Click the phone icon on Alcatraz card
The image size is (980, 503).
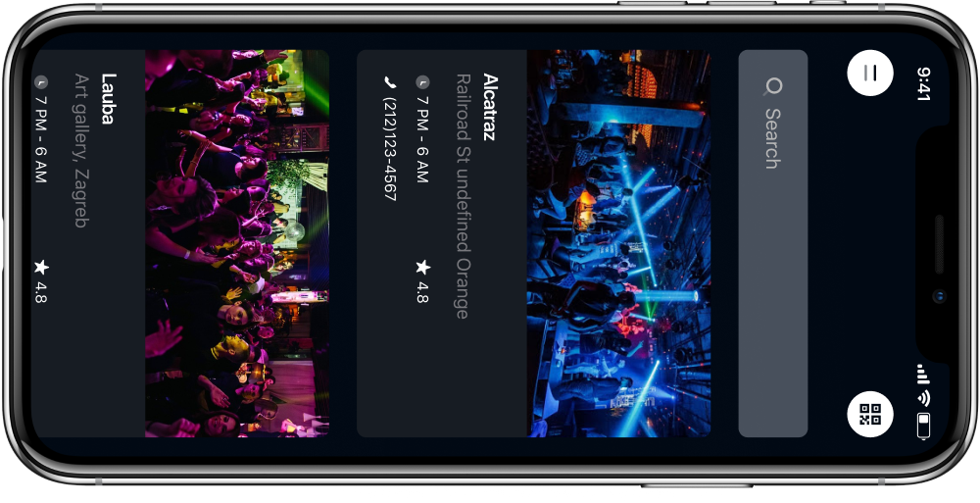point(390,81)
